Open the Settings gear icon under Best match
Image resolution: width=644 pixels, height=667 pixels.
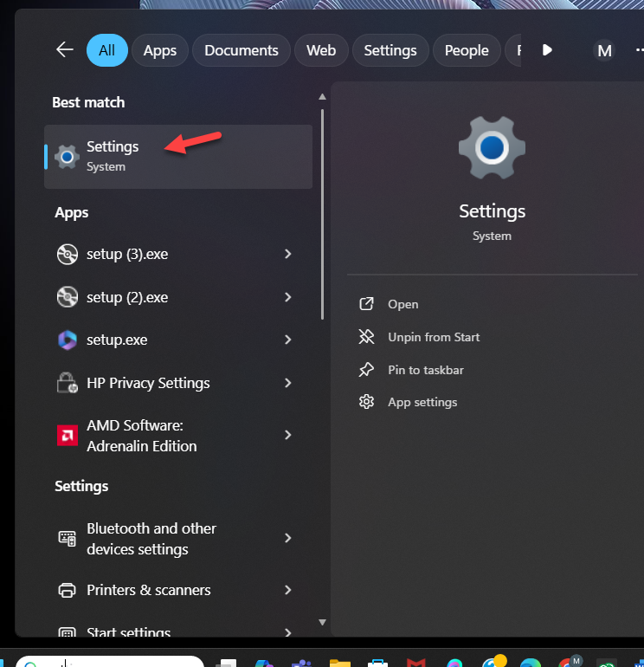click(67, 157)
